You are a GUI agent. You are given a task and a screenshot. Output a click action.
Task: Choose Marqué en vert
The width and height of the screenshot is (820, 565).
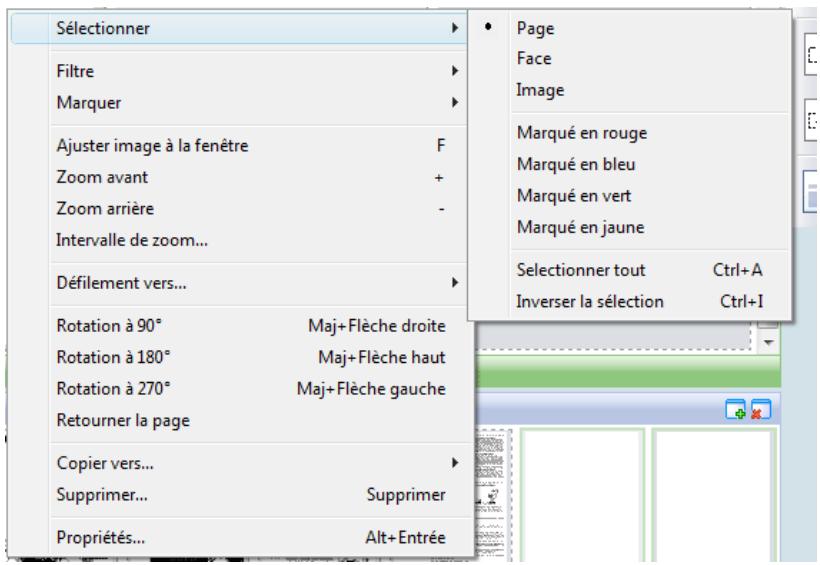(630, 196)
